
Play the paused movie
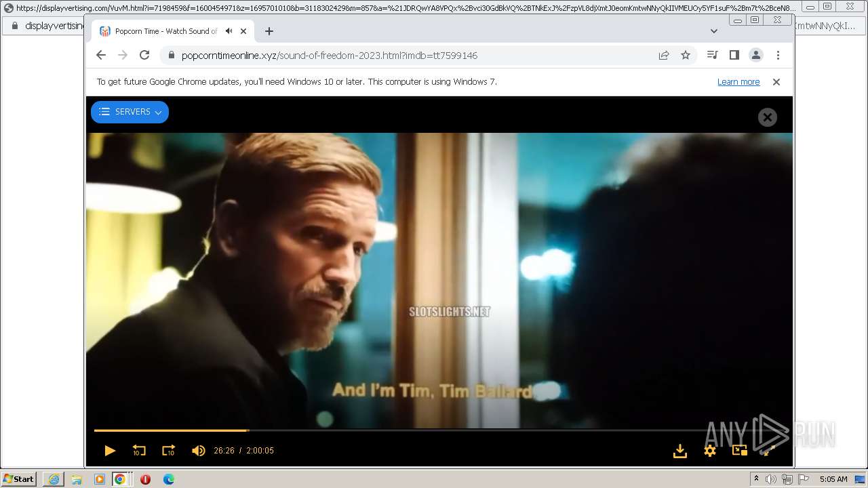[x=110, y=451]
